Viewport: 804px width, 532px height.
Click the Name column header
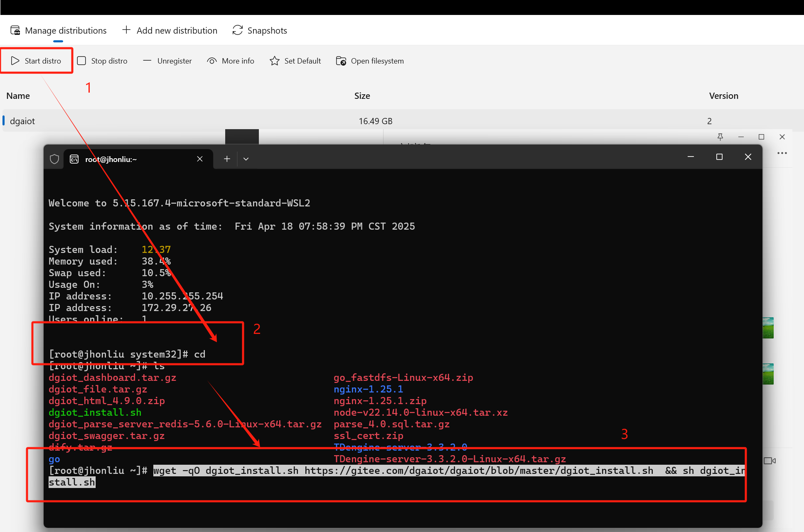point(18,96)
